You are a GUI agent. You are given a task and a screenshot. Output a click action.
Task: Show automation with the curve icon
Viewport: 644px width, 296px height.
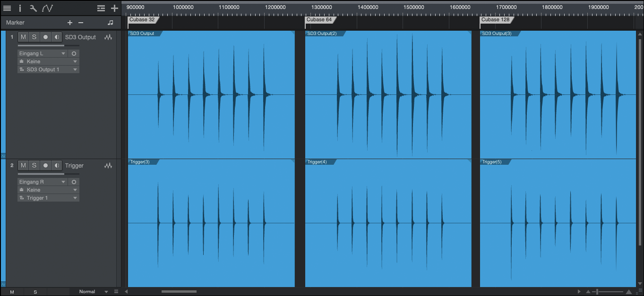click(47, 8)
